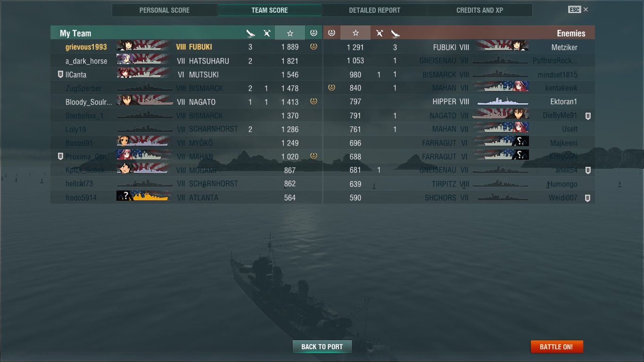This screenshot has height=362, width=644.
Task: Close the results screen with ESC X
Action: coord(578,9)
